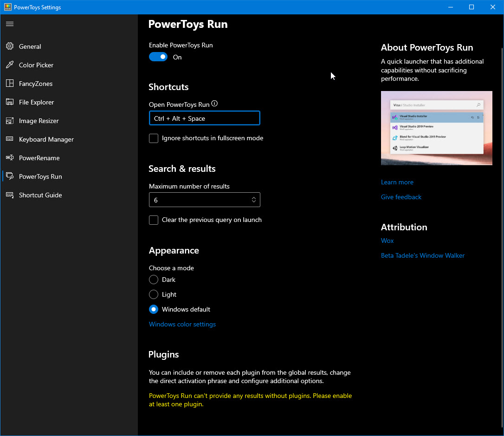Turn off Enable PowerToys Run
Viewport: 504px width, 436px height.
click(158, 56)
